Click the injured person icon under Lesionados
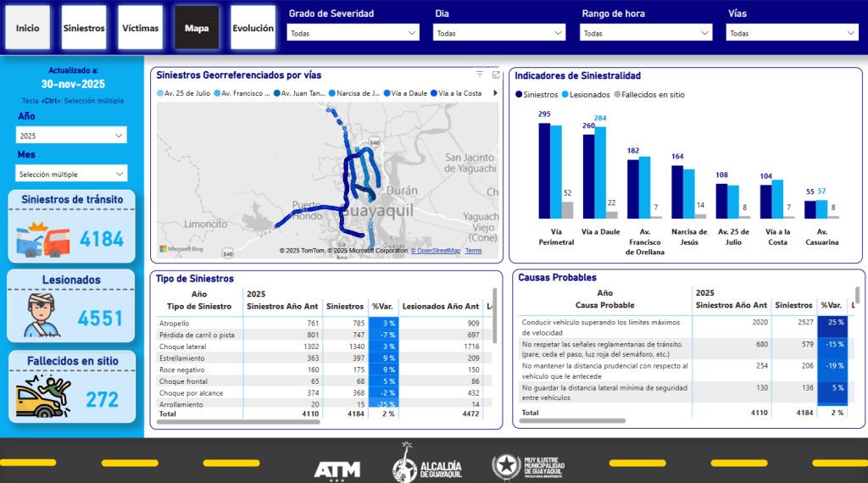The image size is (868, 483). pos(42,316)
